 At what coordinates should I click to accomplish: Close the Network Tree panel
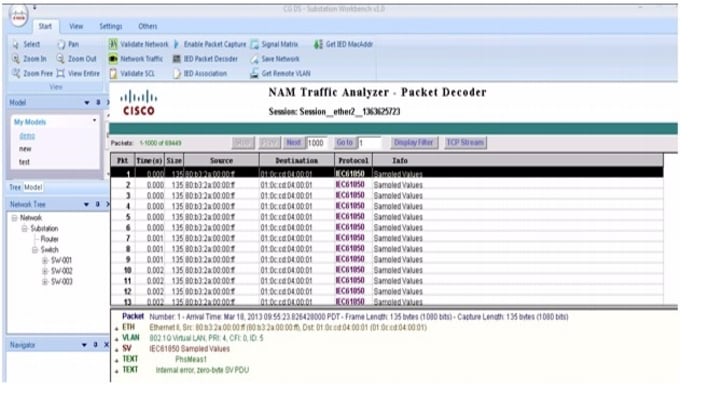point(108,204)
